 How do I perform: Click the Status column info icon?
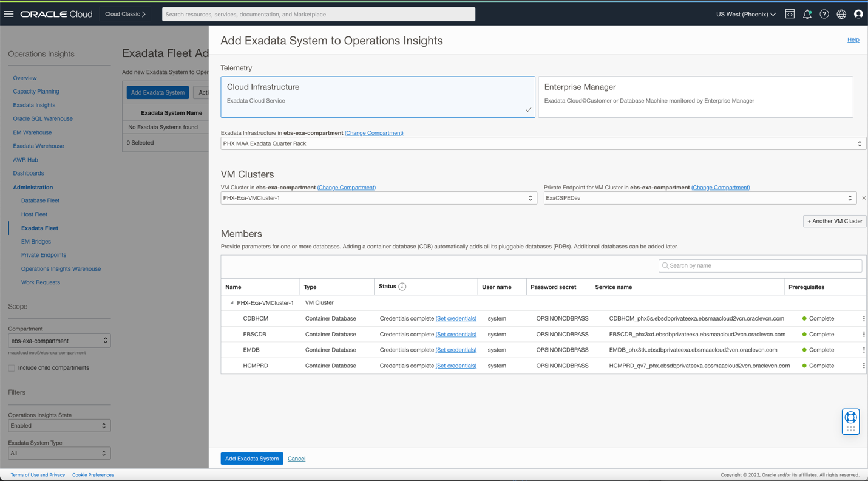coord(402,287)
